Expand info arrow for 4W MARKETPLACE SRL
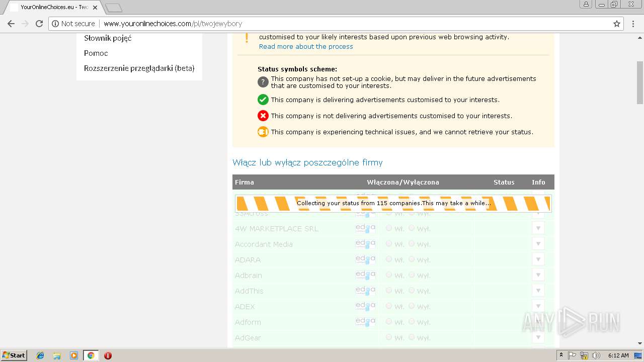 (538, 228)
